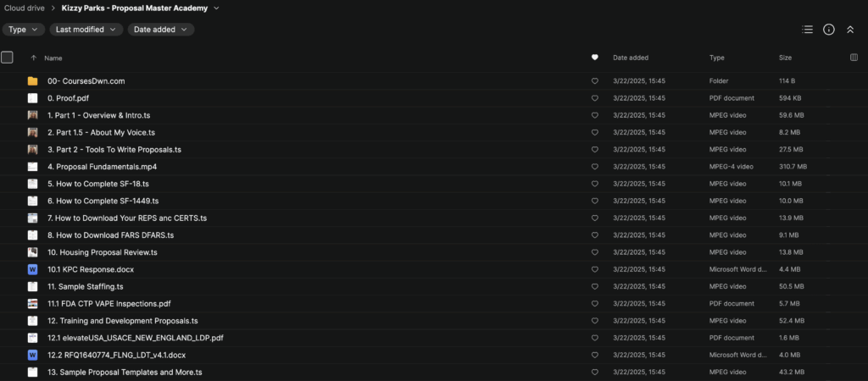The image size is (868, 381).
Task: Favourite the 0. Proof.pdf file
Action: coord(594,98)
